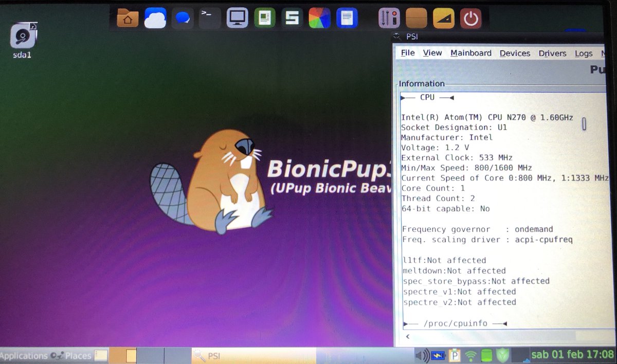Click the battery power tray icon
The width and height of the screenshot is (617, 364).
coord(439,355)
